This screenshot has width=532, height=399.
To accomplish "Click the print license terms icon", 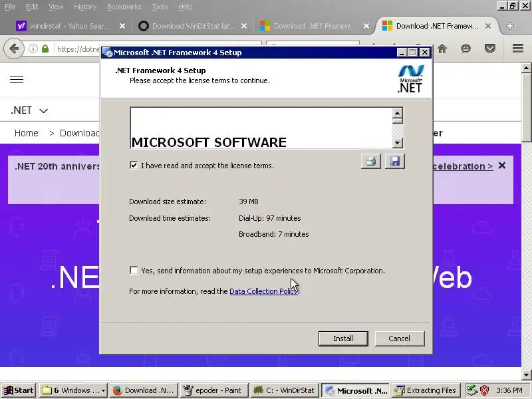I will pyautogui.click(x=371, y=161).
